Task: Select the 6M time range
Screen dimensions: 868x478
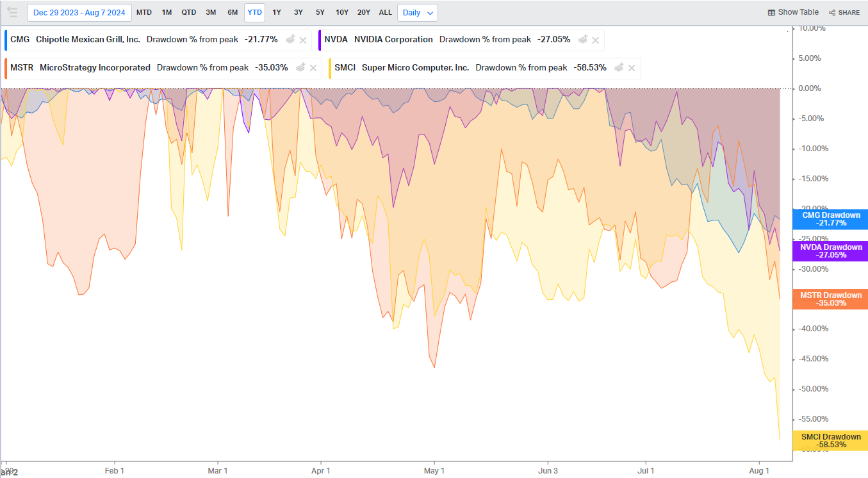Action: click(233, 13)
